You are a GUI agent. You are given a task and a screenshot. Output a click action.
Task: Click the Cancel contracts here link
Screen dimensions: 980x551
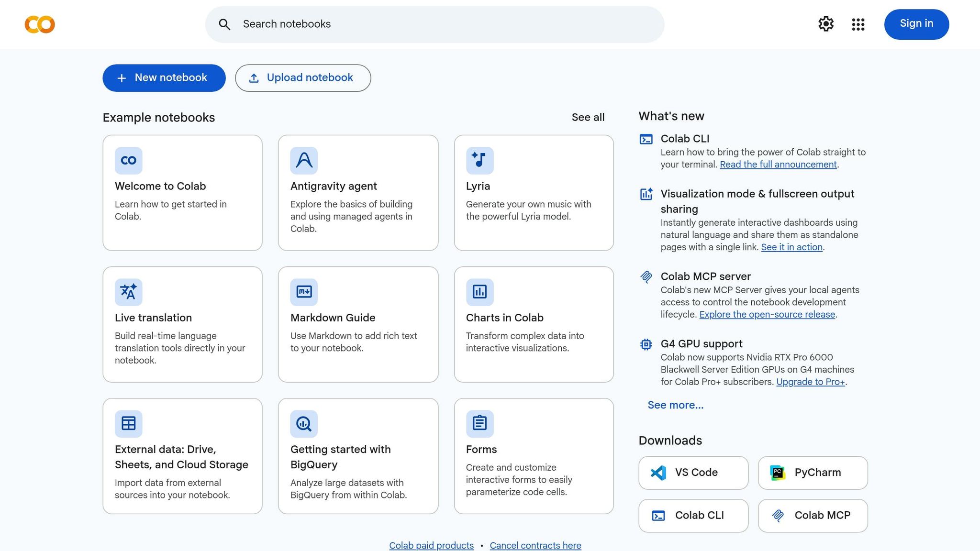535,545
